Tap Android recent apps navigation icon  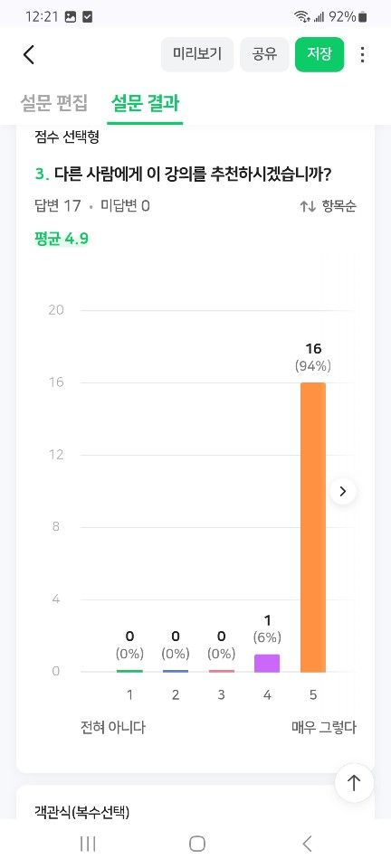pos(88,844)
